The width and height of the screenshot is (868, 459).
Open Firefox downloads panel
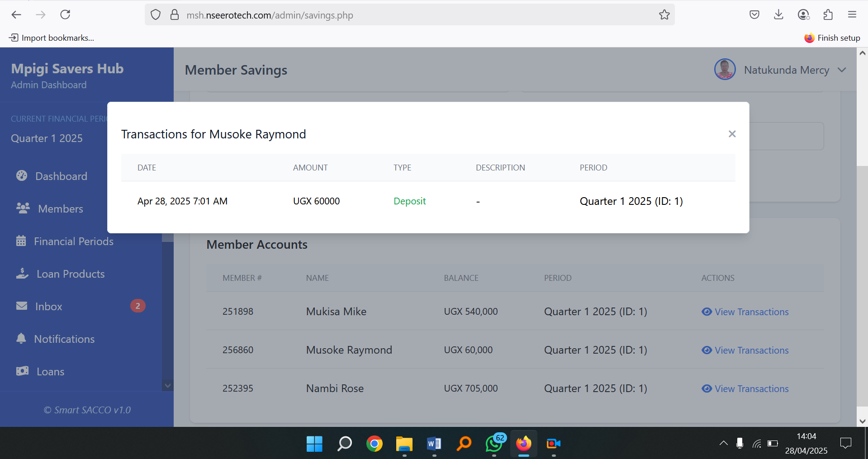click(x=778, y=15)
